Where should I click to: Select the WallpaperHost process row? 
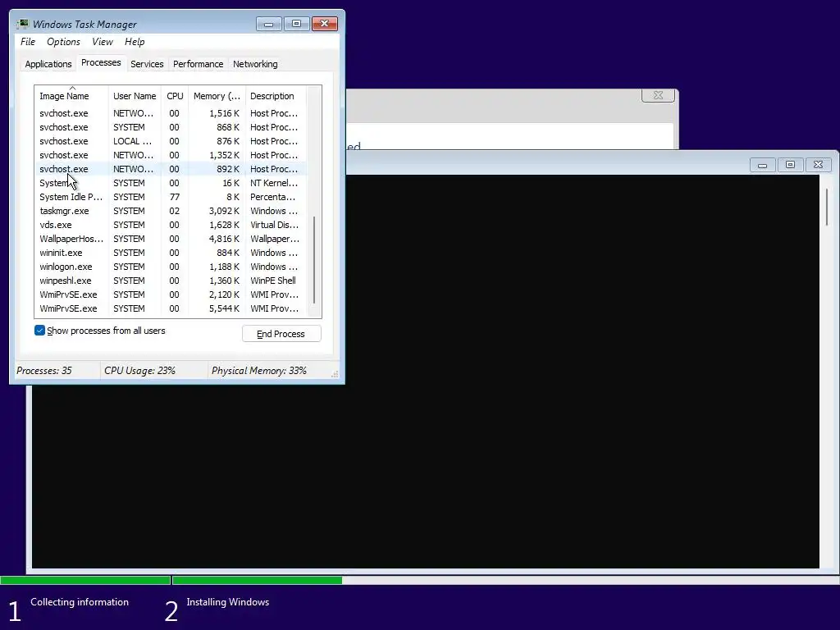click(x=171, y=239)
